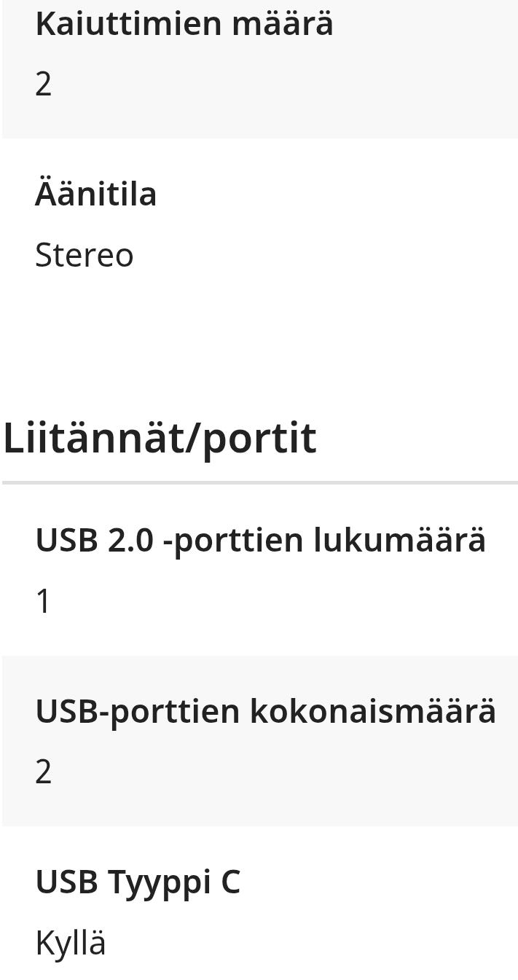Click the word "Kaiuttimien" in the top label
518x980 pixels.
pos(128,24)
